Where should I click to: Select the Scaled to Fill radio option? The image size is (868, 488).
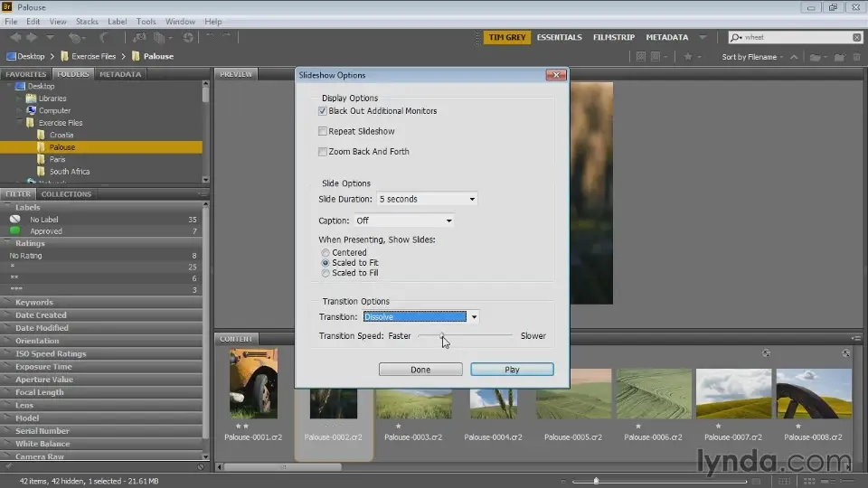coord(325,273)
